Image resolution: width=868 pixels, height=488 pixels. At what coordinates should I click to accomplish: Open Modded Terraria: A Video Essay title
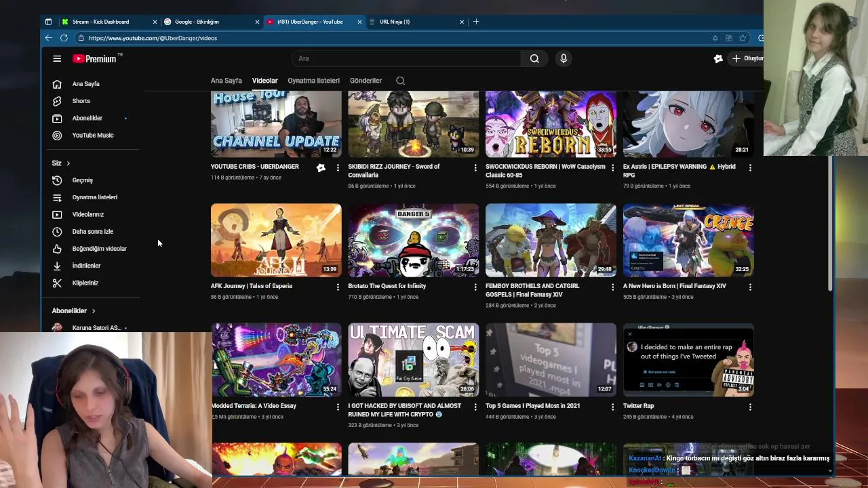tap(254, 406)
